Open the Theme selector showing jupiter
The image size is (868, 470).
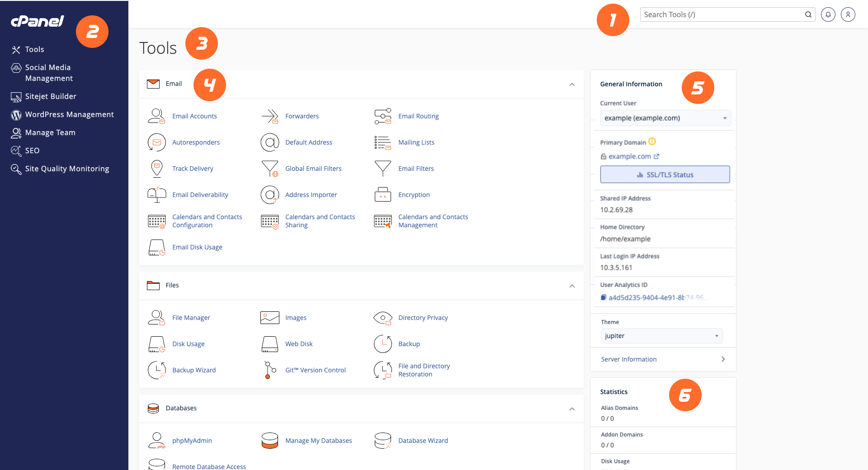pyautogui.click(x=661, y=335)
